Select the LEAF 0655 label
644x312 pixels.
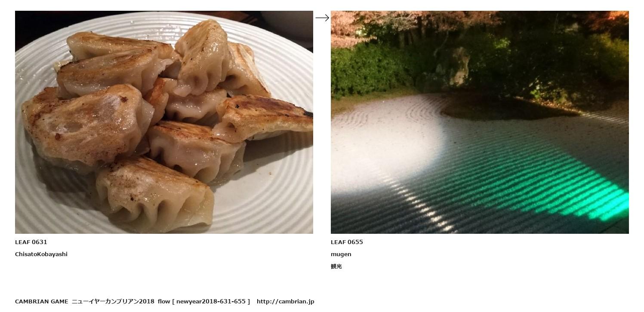pos(347,242)
